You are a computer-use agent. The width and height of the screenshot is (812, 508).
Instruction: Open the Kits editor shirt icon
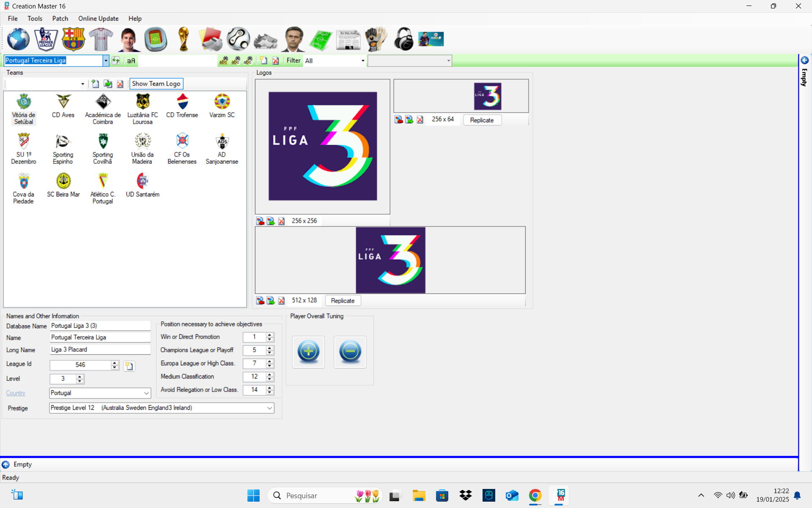pyautogui.click(x=101, y=39)
